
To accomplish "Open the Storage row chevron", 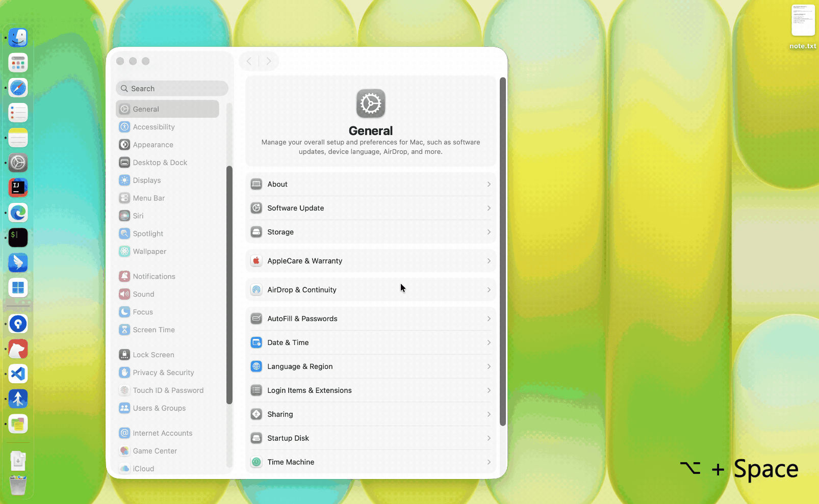I will click(x=489, y=232).
